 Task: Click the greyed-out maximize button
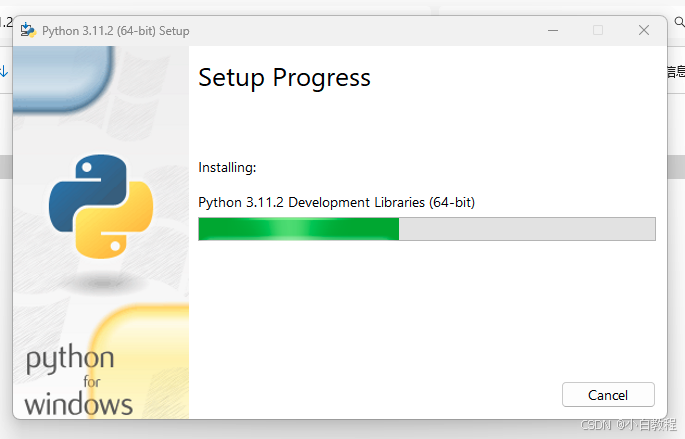click(598, 30)
